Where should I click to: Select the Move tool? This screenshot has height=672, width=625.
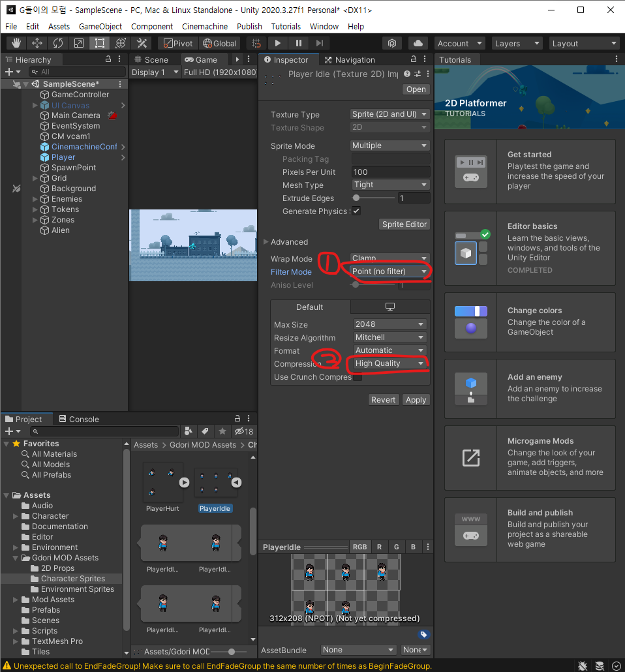pos(37,43)
